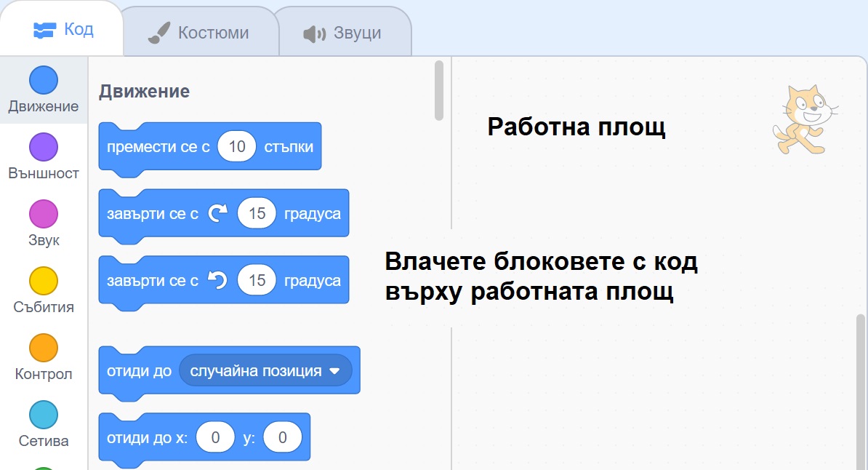The height and width of the screenshot is (470, 868).
Task: Edit the y value field in 'отиди до' block
Action: 282,437
